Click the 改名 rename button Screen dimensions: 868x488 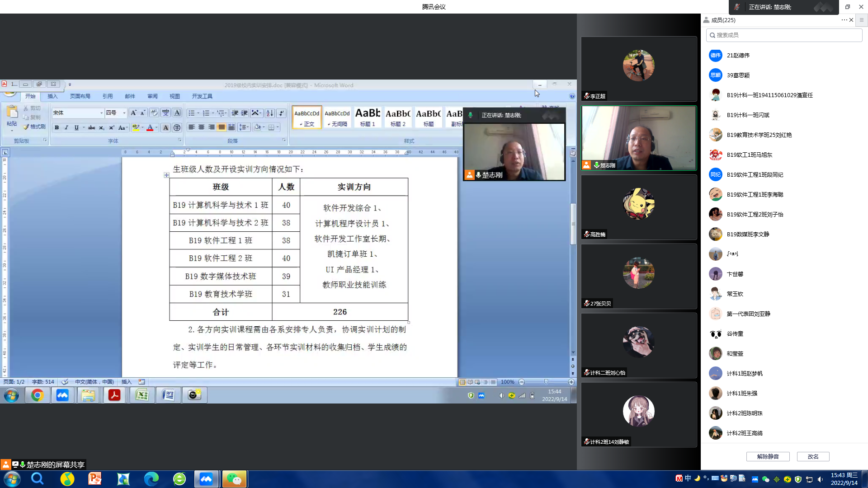(813, 456)
